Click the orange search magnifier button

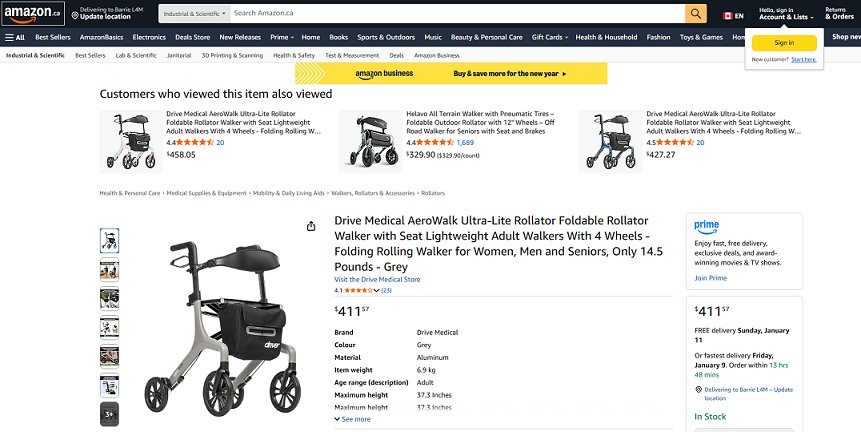(x=696, y=13)
